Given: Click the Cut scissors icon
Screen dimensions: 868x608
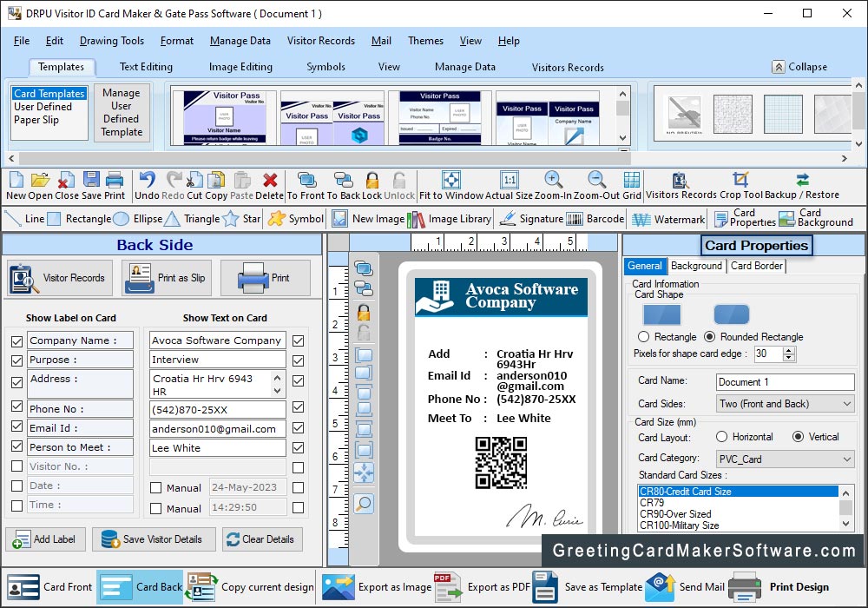Looking at the screenshot, I should (194, 180).
